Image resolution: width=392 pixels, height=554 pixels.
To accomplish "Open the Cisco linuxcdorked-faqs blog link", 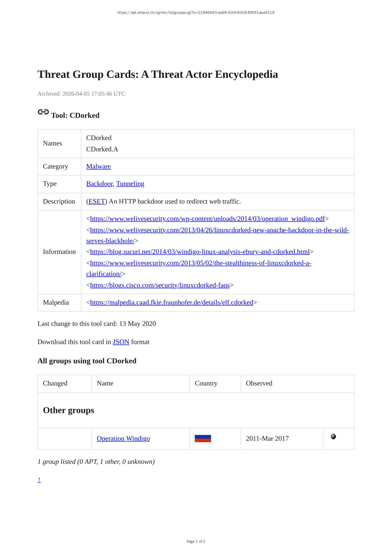I will (160, 286).
